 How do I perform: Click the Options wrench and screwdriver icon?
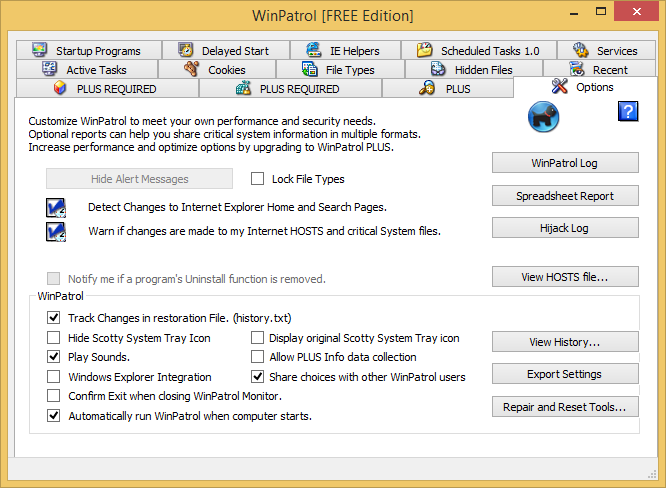click(x=560, y=86)
